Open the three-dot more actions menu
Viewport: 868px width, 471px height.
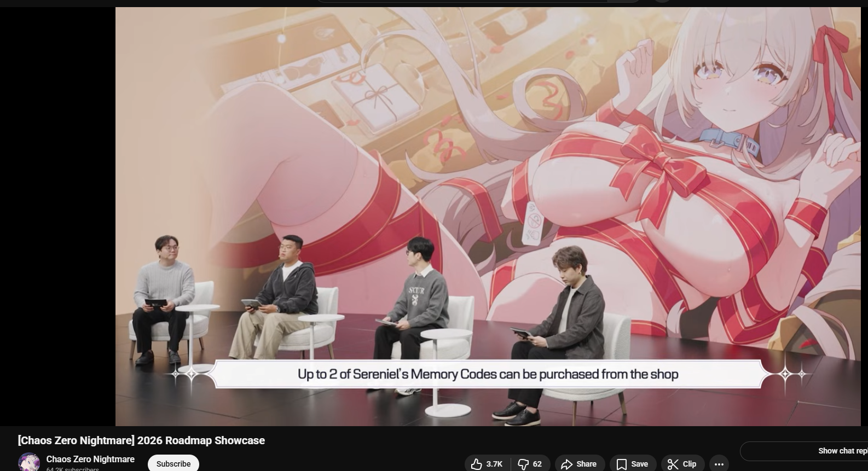click(719, 464)
